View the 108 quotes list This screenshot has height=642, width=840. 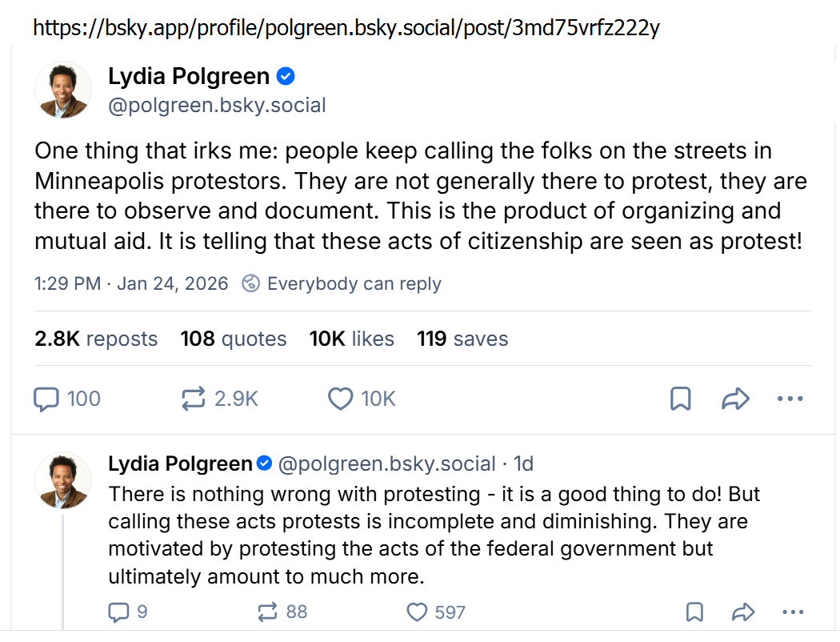[x=233, y=339]
